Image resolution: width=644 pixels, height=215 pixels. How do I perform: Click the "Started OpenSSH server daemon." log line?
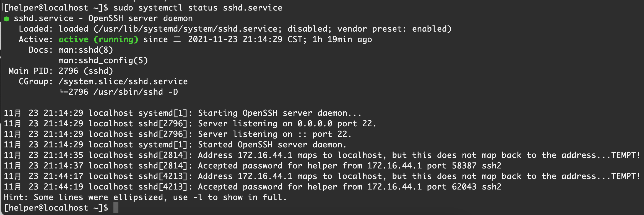272,145
